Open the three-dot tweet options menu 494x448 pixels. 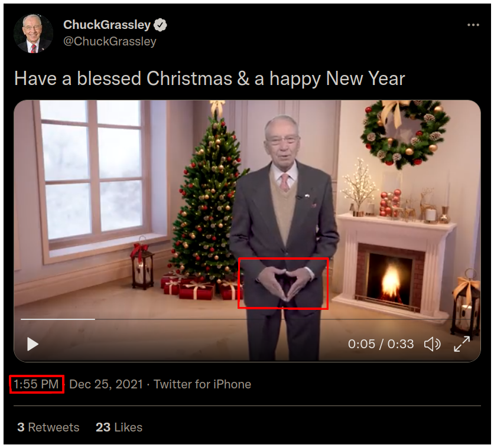[473, 25]
